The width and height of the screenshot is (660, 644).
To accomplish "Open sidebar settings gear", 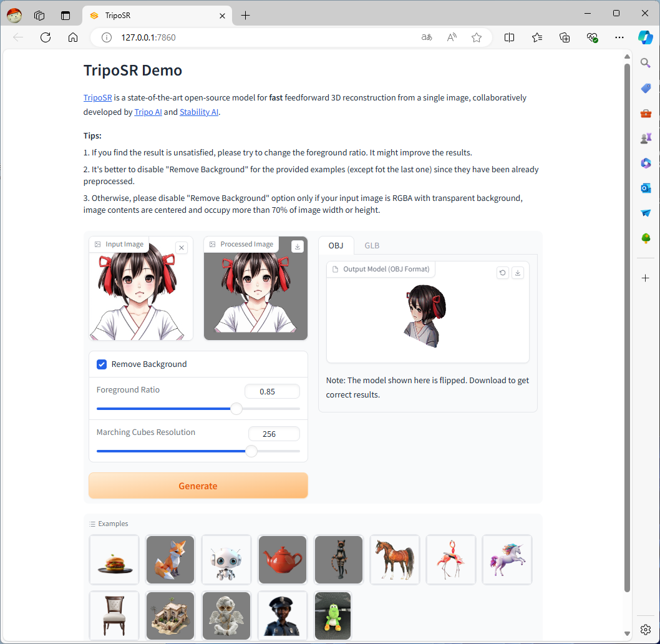I will (x=645, y=630).
